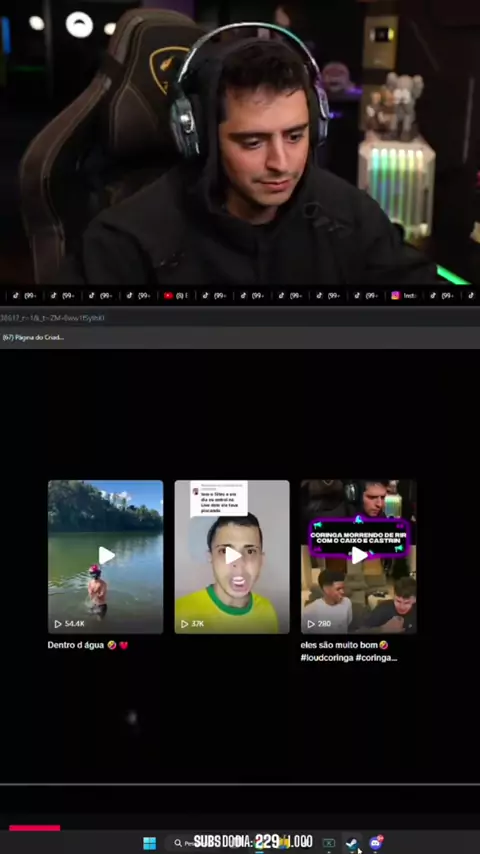Open Discord from the taskbar

(376, 843)
